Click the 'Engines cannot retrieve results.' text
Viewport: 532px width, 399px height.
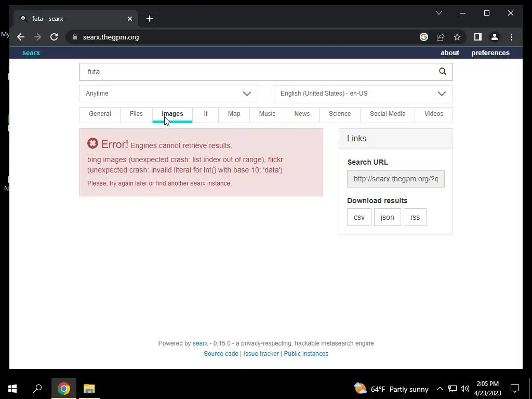click(181, 145)
